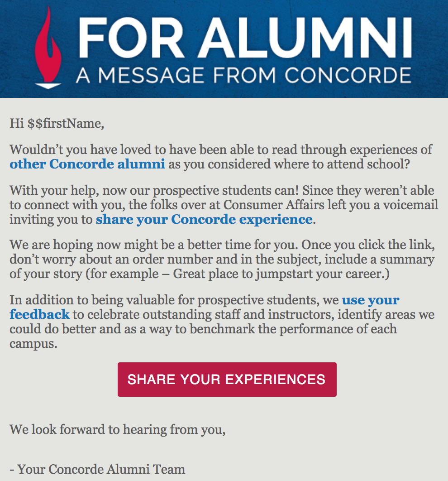Click the "A MESSAGE FROM CONCORDE" subtitle
The width and height of the screenshot is (448, 481).
point(243,75)
